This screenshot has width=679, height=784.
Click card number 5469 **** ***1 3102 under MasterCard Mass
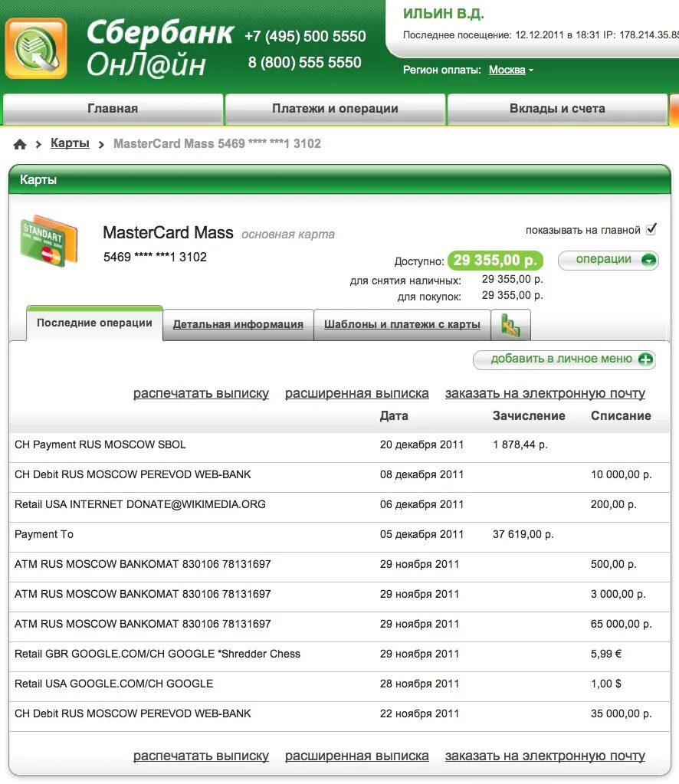point(155,257)
